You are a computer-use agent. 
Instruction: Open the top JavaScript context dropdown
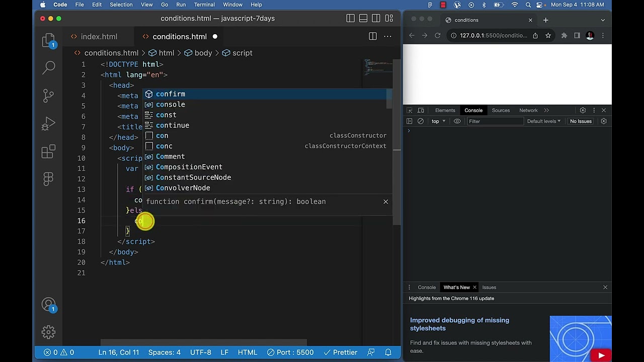(x=438, y=121)
